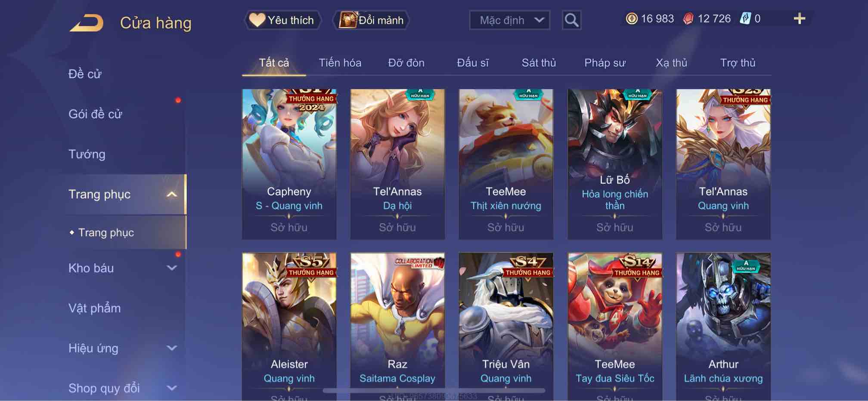The width and height of the screenshot is (868, 401).
Task: Switch to the Pháp sư tab
Action: click(x=604, y=63)
